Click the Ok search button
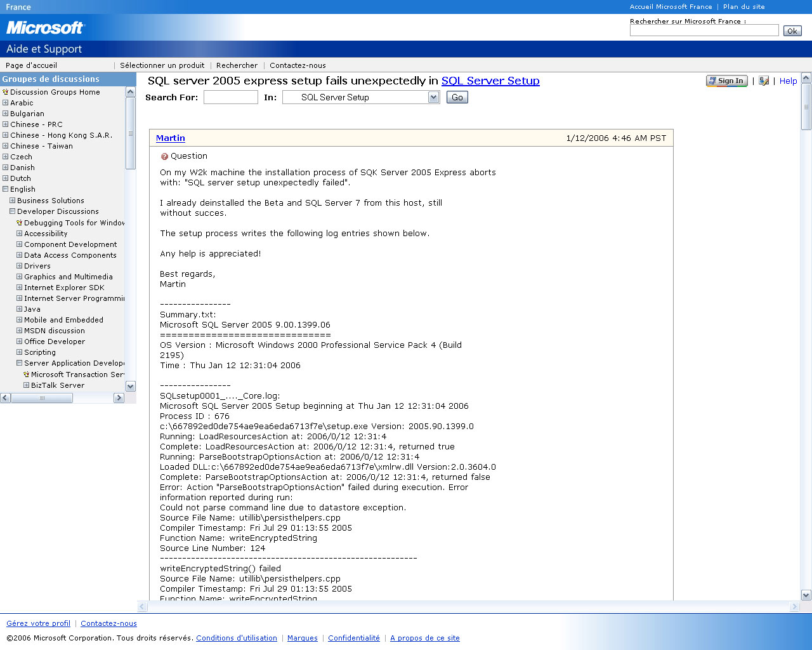 792,30
